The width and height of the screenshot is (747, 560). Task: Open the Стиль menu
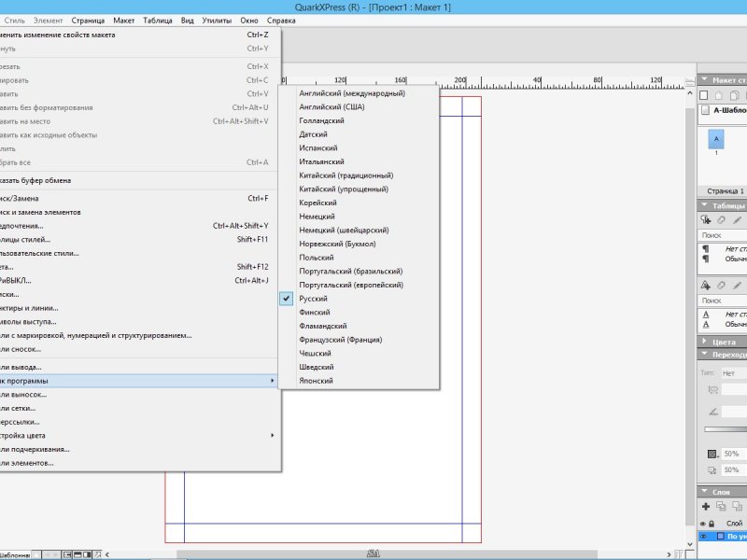pyautogui.click(x=14, y=21)
